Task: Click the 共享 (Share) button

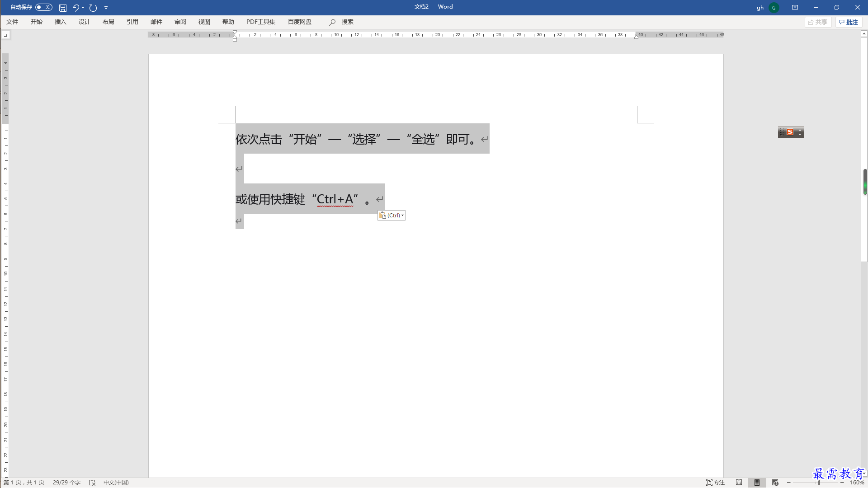Action: pos(818,22)
